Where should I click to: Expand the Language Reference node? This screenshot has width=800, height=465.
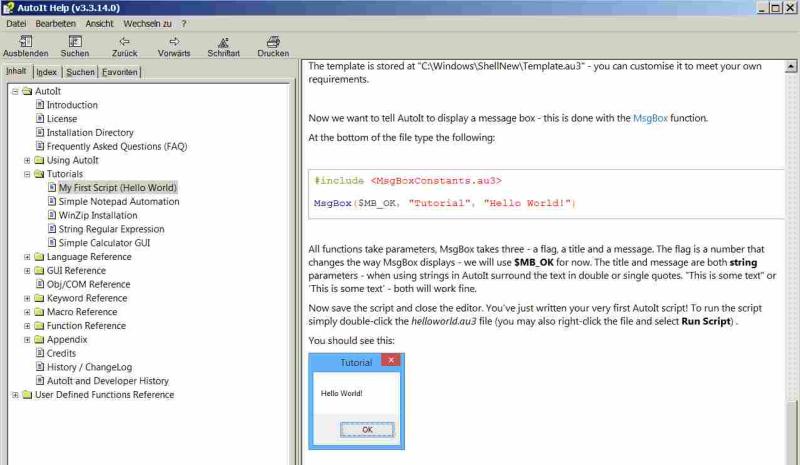click(27, 257)
